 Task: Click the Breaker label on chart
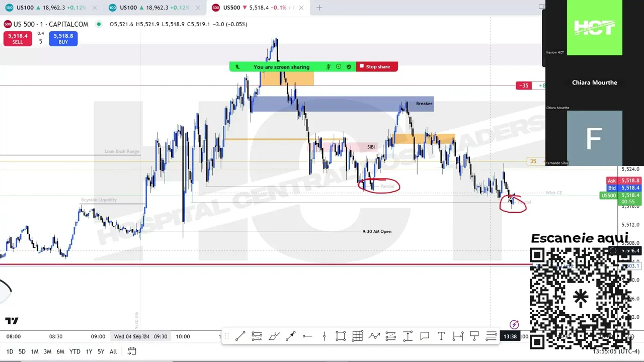click(x=424, y=104)
